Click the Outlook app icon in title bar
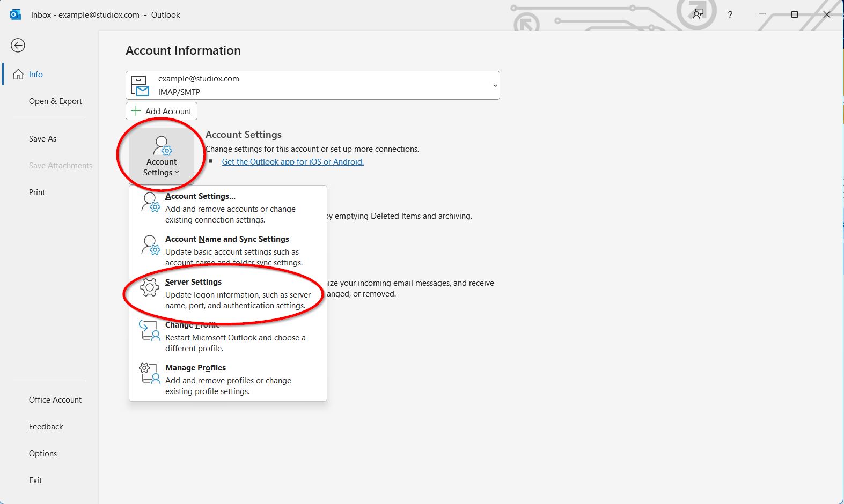 point(16,14)
